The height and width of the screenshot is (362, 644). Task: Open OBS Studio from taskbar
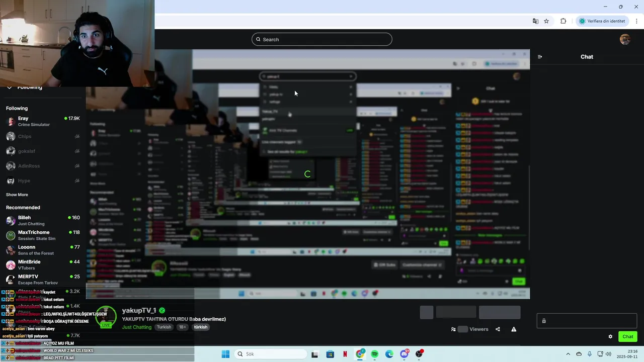click(x=419, y=354)
